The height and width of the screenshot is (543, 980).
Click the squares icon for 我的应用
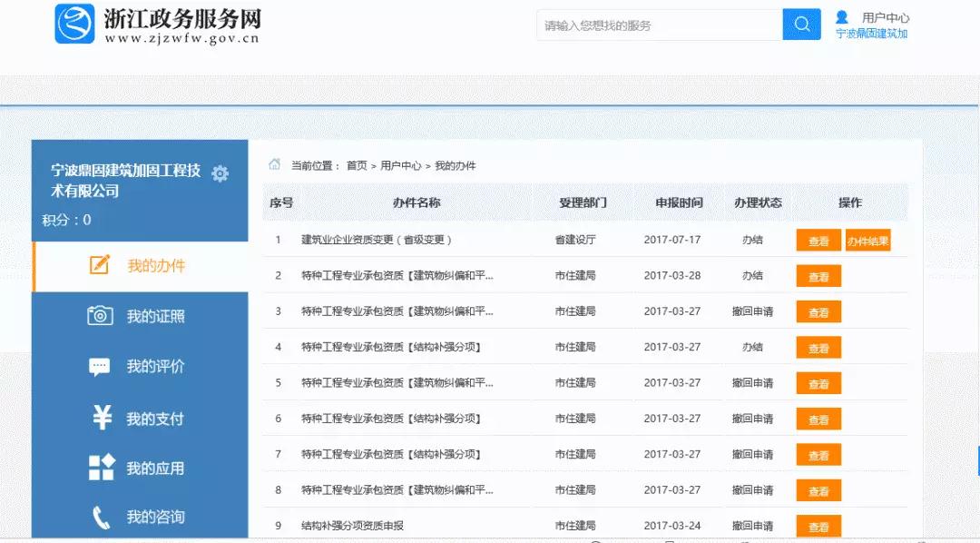click(x=101, y=468)
